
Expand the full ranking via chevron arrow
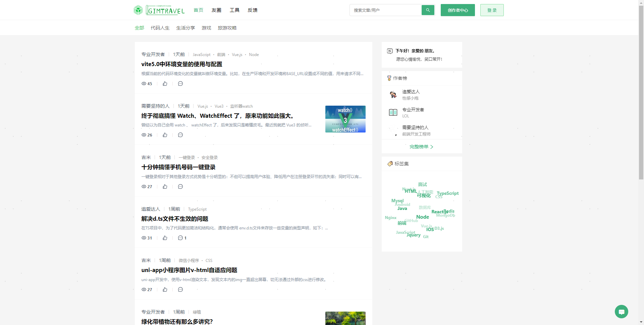[x=432, y=147]
